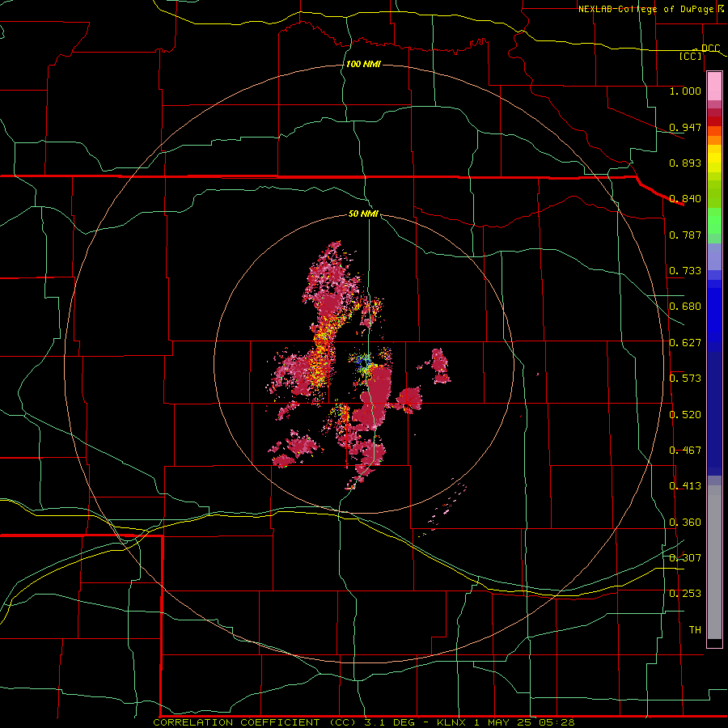The height and width of the screenshot is (728, 728).
Task: Click the 0.520 color scale value
Action: pyautogui.click(x=685, y=415)
